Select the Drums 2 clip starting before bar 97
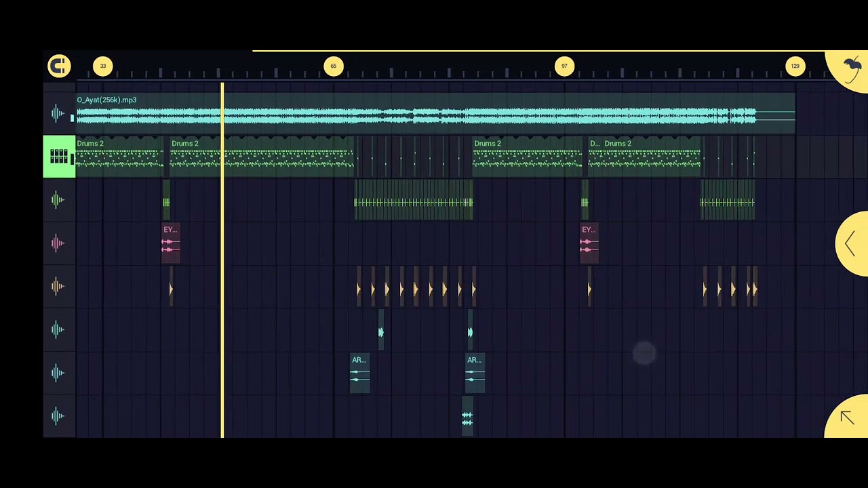The width and height of the screenshot is (868, 488). pyautogui.click(x=527, y=157)
